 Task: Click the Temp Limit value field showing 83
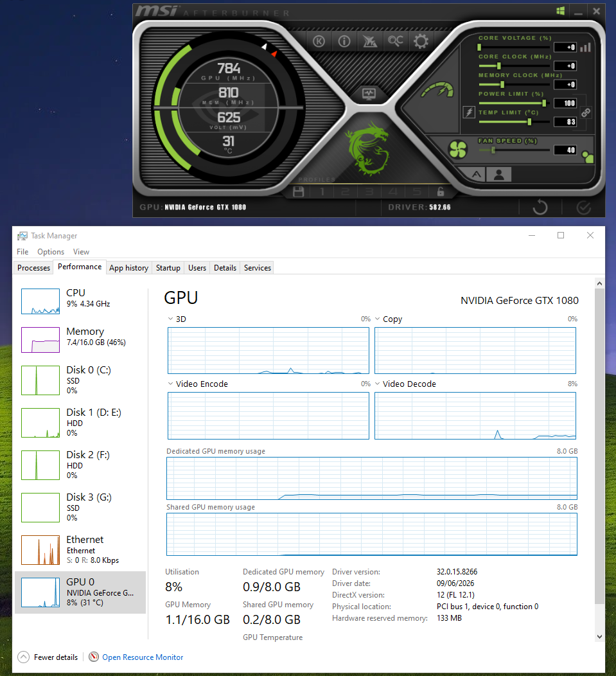coord(565,121)
